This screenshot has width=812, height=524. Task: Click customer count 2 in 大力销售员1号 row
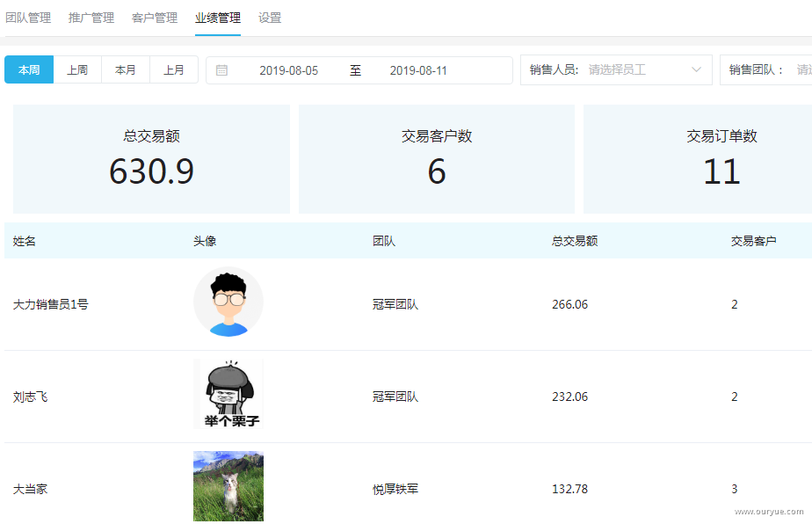pyautogui.click(x=735, y=304)
